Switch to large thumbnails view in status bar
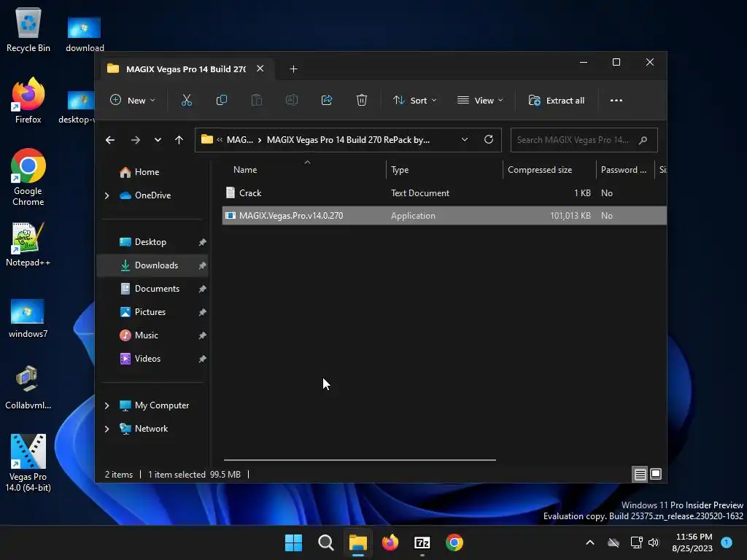The width and height of the screenshot is (747, 560). (656, 474)
